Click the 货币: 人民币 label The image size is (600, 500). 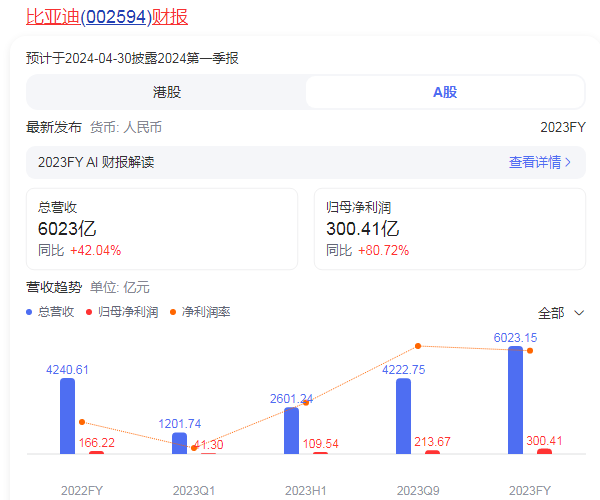[x=126, y=127]
